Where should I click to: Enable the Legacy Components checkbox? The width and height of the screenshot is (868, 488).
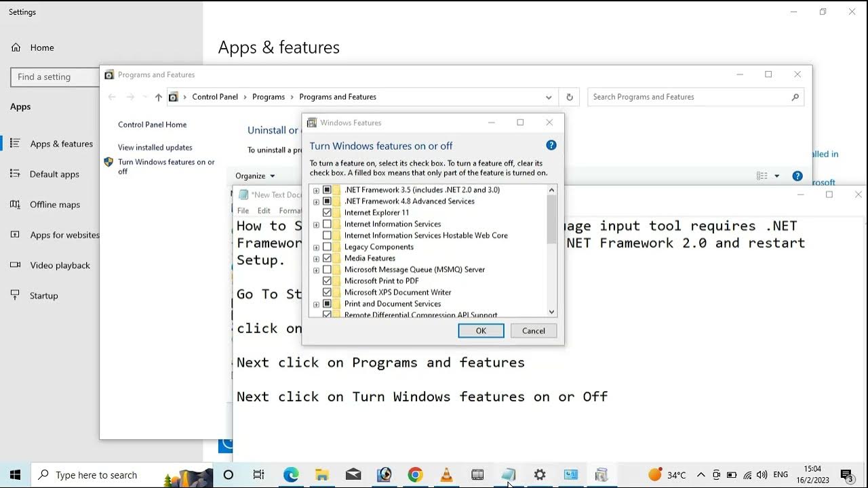327,247
